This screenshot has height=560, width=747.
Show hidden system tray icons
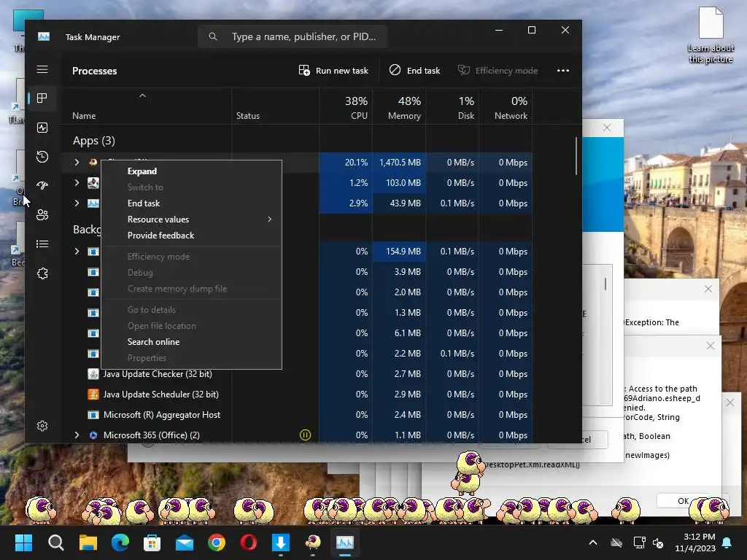click(x=593, y=542)
